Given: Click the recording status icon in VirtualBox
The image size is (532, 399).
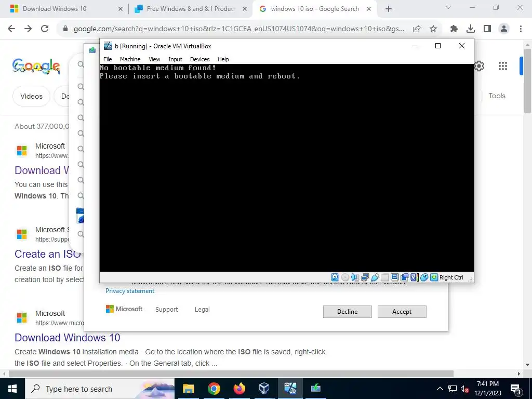Looking at the screenshot, I should pyautogui.click(x=404, y=277).
